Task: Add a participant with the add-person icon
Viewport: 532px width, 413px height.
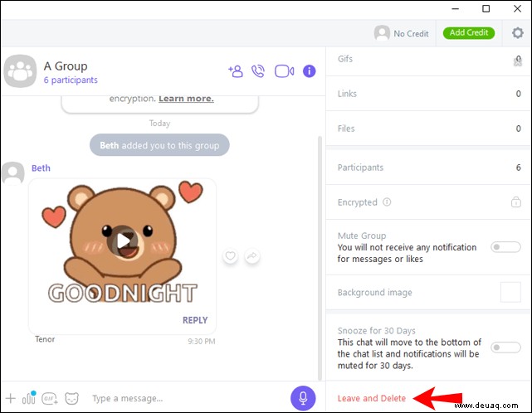Action: (236, 71)
